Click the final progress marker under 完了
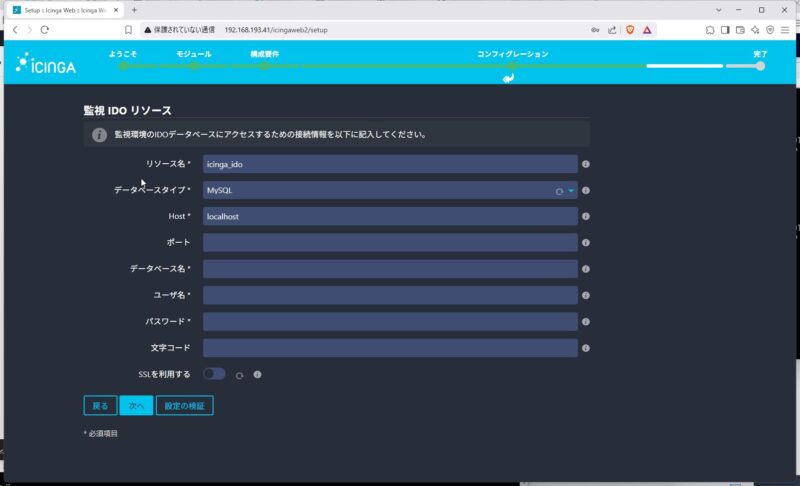800x486 pixels. click(x=760, y=66)
